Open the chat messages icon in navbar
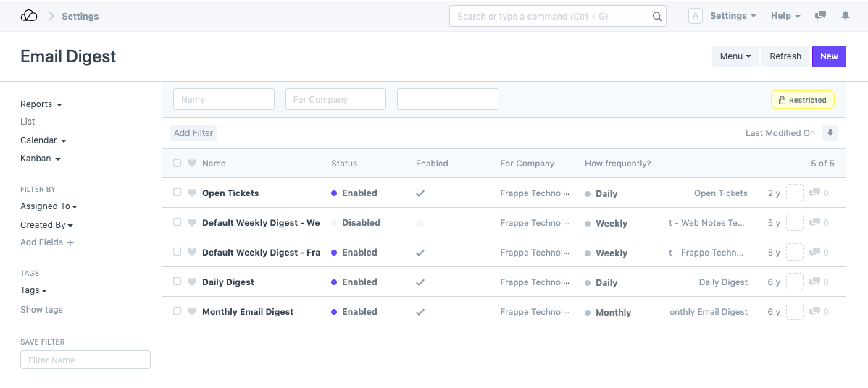The width and height of the screenshot is (868, 388). (x=820, y=16)
